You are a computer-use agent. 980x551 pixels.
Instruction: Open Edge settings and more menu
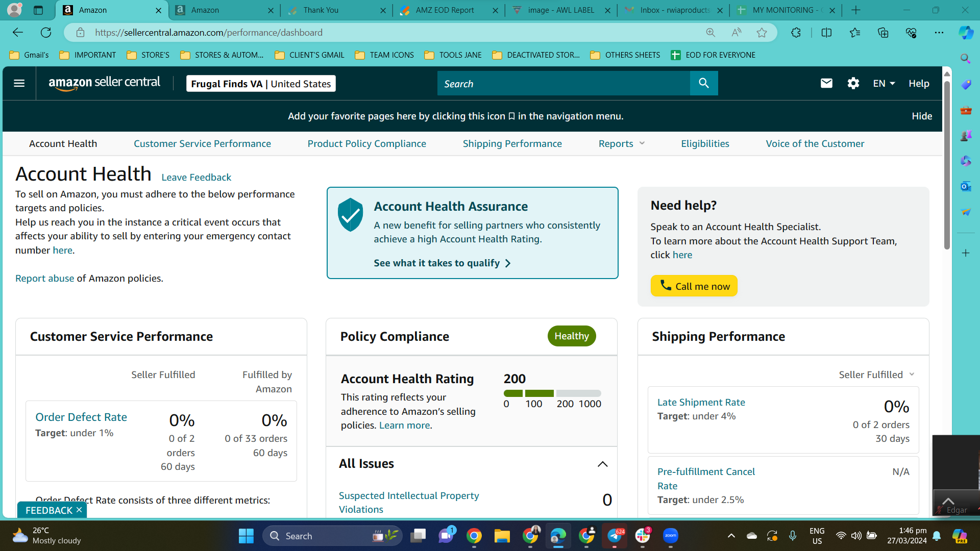939,33
